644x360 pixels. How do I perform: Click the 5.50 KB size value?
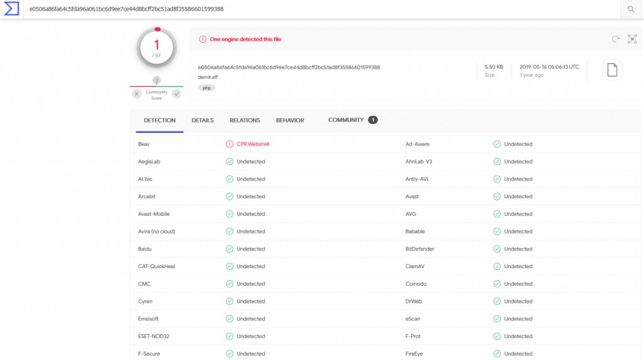[x=494, y=67]
